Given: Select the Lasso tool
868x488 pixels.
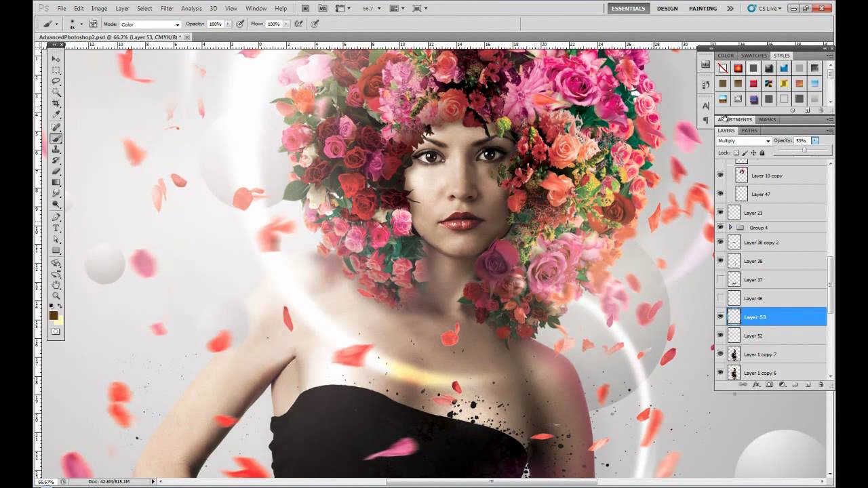Looking at the screenshot, I should click(56, 81).
